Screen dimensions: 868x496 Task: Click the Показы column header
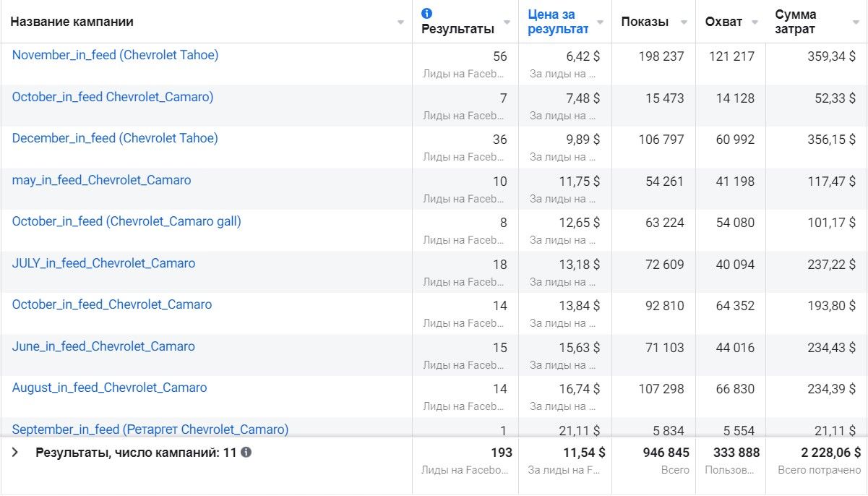(x=644, y=22)
